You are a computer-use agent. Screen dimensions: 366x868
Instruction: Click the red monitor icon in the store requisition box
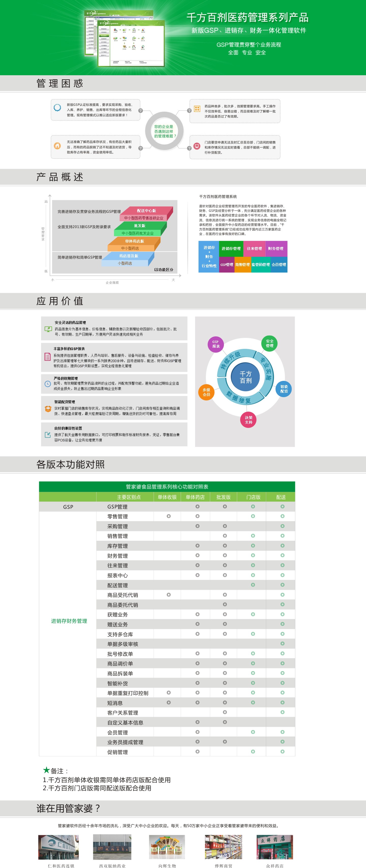click(x=197, y=146)
